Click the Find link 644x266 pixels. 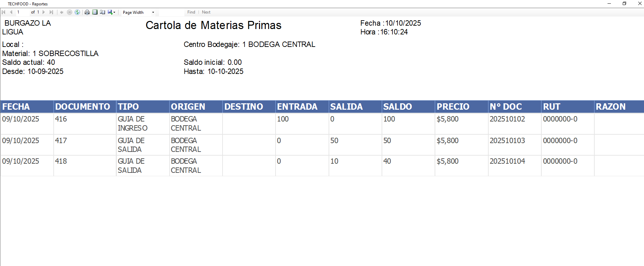click(191, 12)
